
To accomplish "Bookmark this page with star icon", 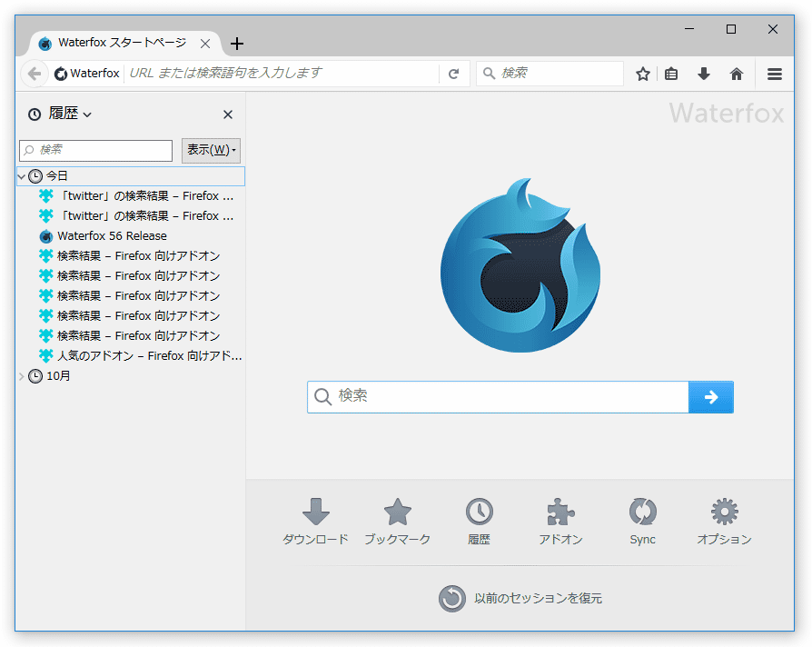I will tap(643, 75).
